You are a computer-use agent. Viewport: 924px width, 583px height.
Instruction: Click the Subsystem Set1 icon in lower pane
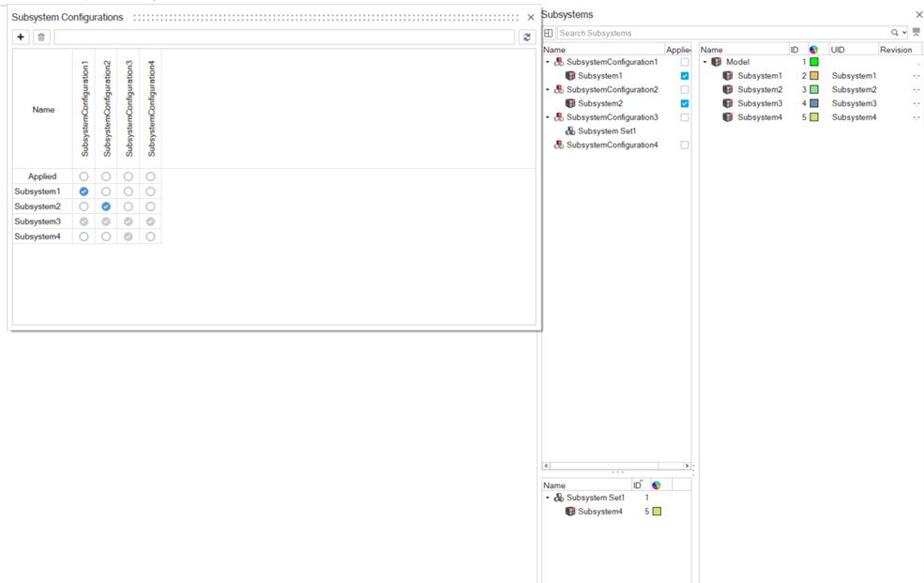(x=559, y=498)
